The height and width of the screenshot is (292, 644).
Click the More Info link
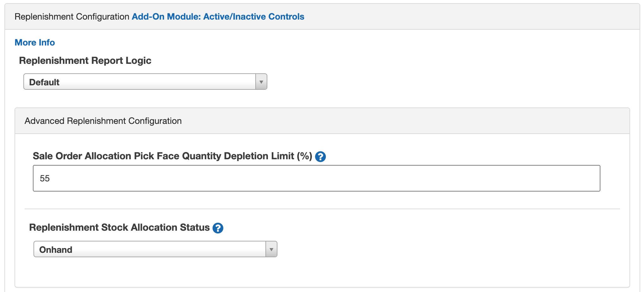coord(34,42)
